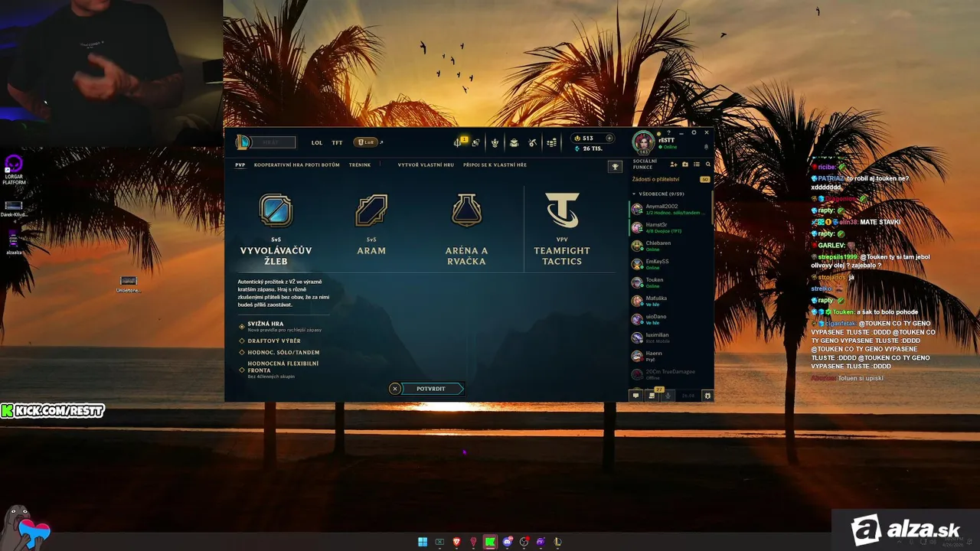Open the profile icon beside the trident
Screen dimensions: 980x551
(475, 142)
